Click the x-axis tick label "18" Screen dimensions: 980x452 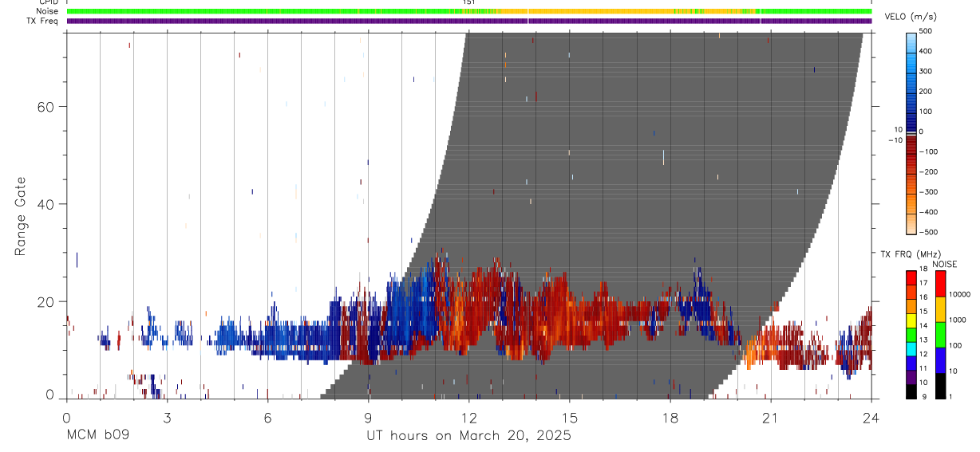670,417
